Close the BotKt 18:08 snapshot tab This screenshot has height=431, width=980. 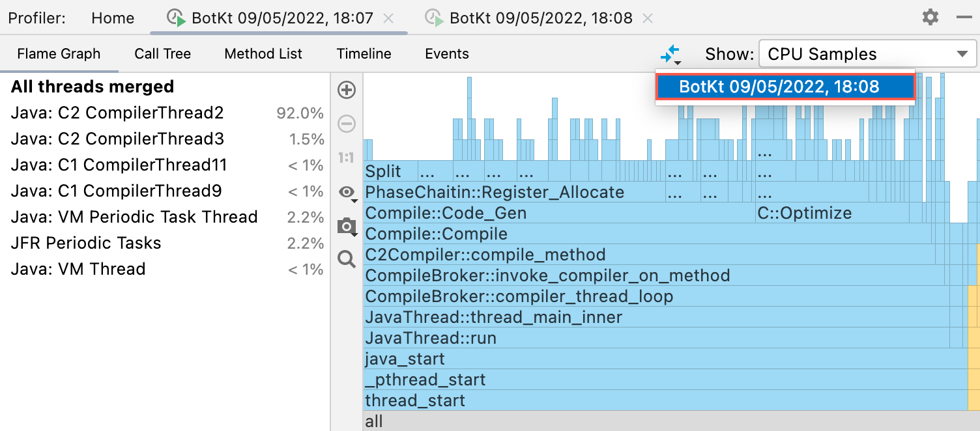647,18
